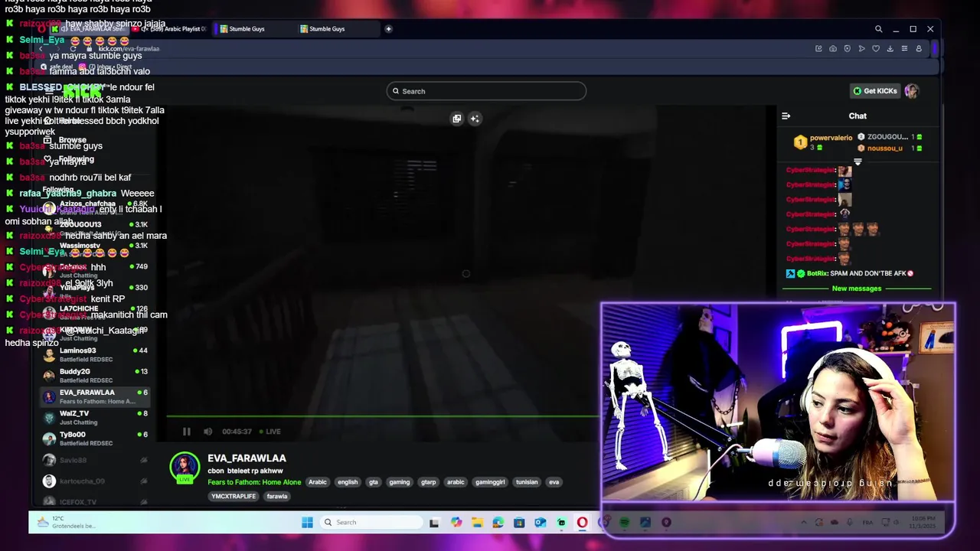Screen dimensions: 980x551
Task: Click BotRix username in chat
Action: tap(817, 273)
